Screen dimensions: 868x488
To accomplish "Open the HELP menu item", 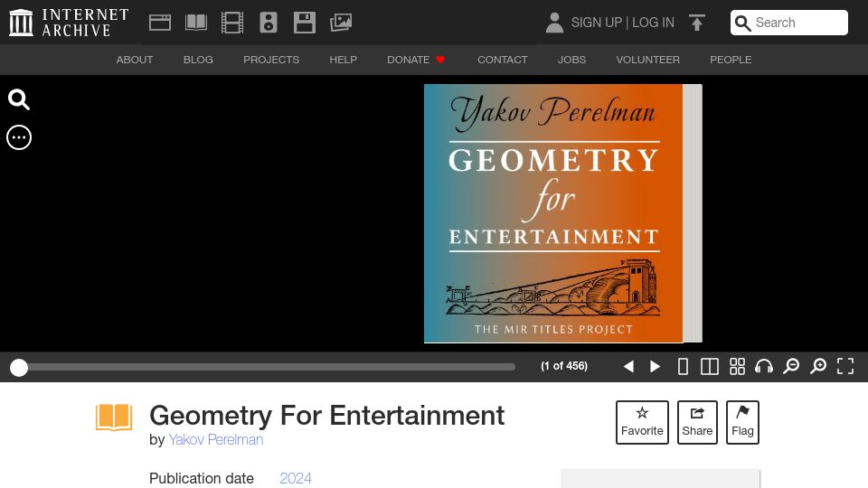I will coord(344,60).
